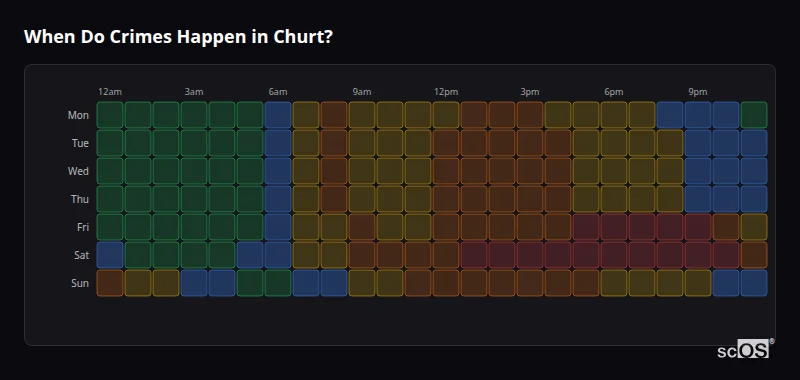Select the Tue row label
800x380 pixels.
coord(80,143)
